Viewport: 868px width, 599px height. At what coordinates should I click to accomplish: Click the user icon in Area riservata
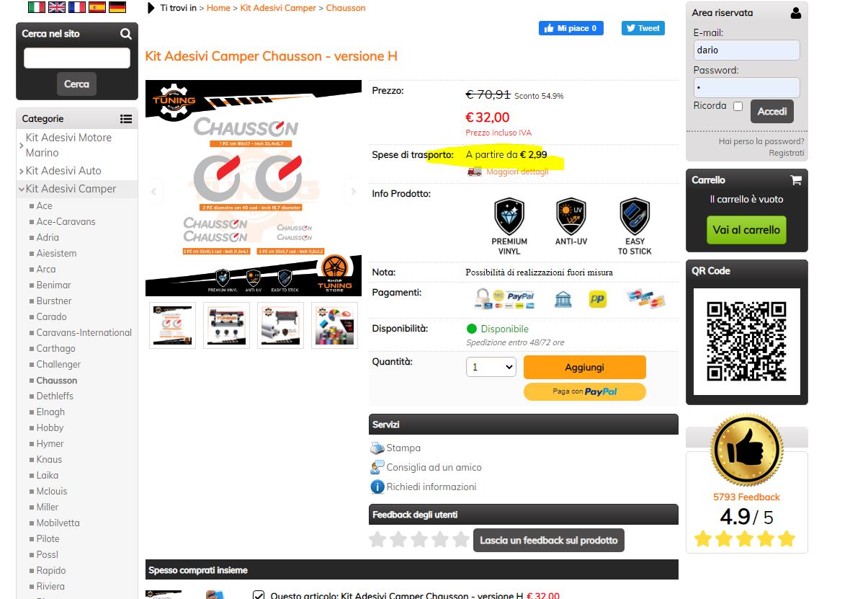click(x=795, y=13)
